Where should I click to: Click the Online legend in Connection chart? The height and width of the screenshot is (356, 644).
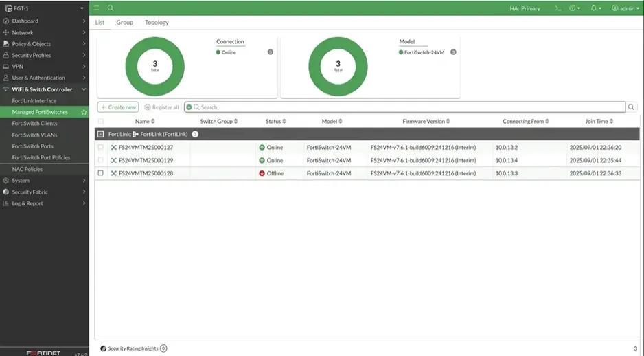click(x=227, y=52)
